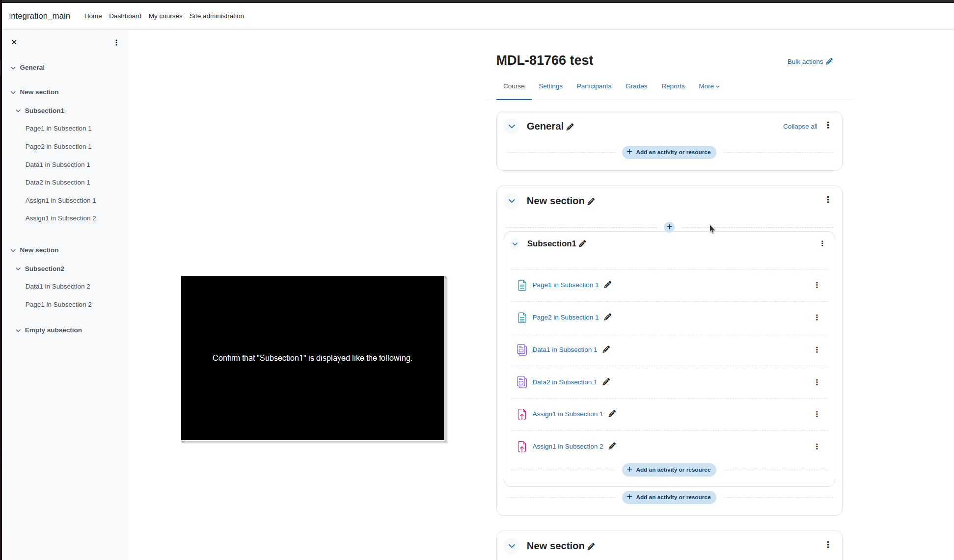The height and width of the screenshot is (560, 954).
Task: Open Data1 in Subsection 2 from course index
Action: (58, 287)
